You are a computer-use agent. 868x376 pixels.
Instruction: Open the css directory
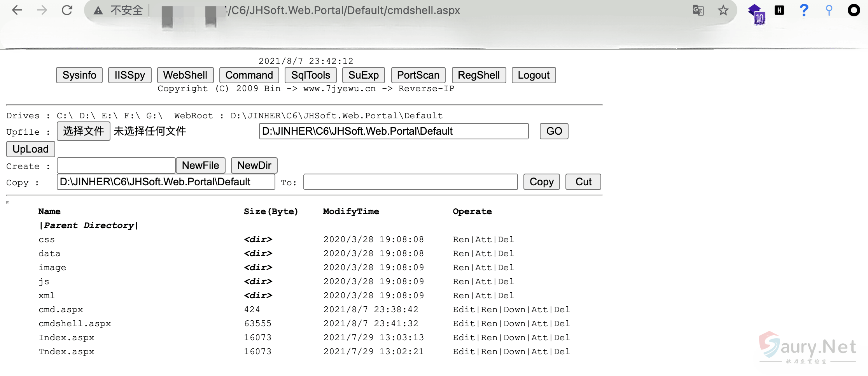(x=47, y=239)
